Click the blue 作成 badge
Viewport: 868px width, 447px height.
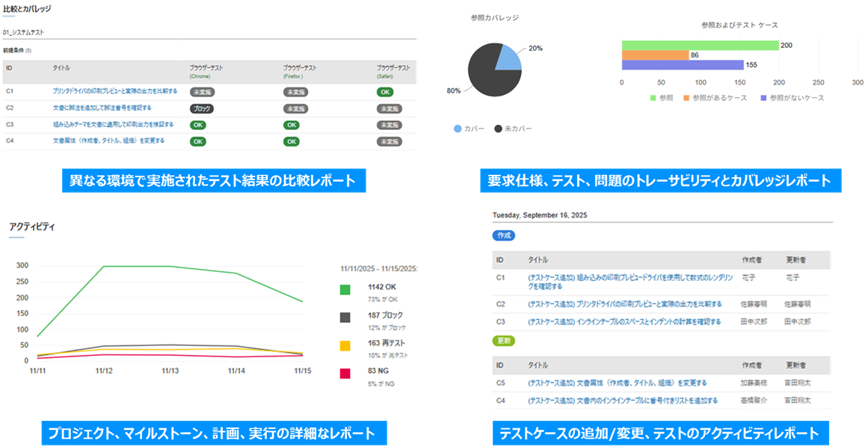[504, 235]
